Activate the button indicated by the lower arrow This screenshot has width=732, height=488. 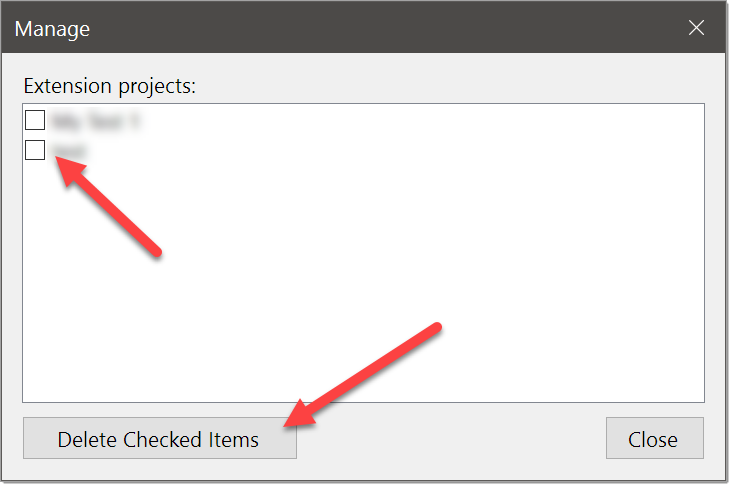click(160, 438)
